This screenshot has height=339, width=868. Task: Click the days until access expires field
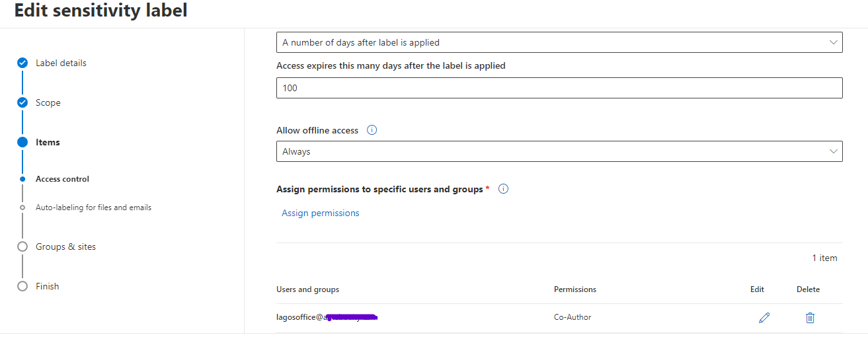coord(559,88)
